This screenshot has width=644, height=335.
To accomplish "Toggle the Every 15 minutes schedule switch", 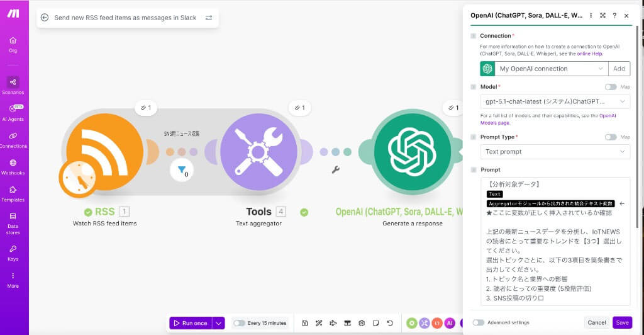I will (x=239, y=323).
